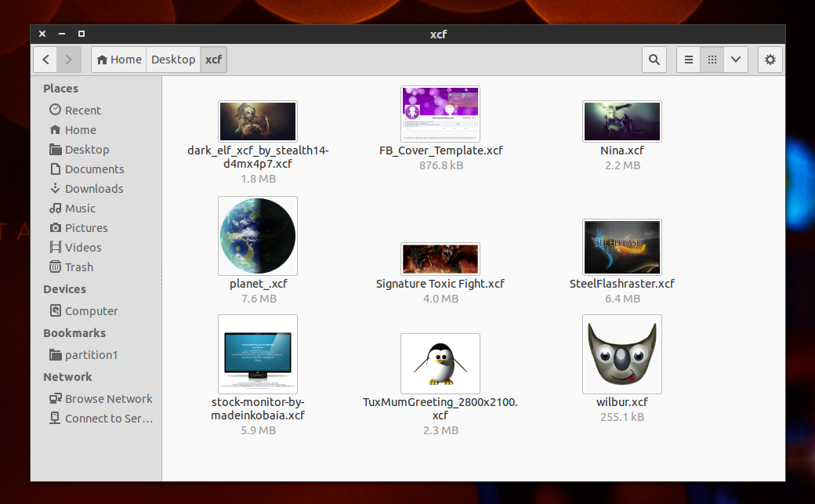This screenshot has height=504, width=815.
Task: Select the planet_.xcf file preview
Action: click(x=257, y=235)
